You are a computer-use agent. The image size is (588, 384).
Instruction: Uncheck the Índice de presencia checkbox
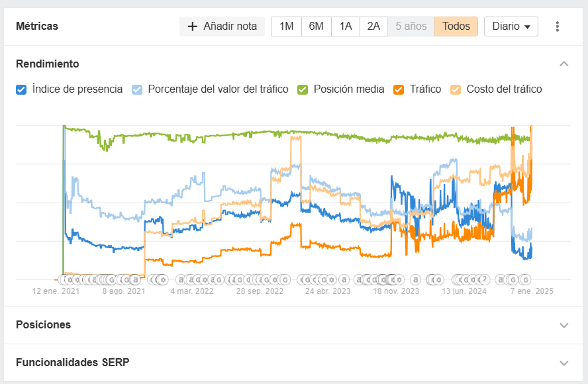(21, 89)
